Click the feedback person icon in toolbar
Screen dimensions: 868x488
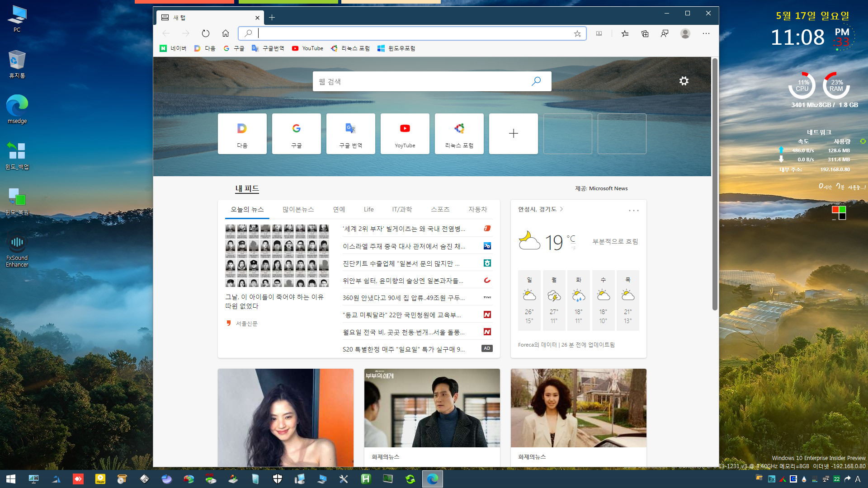(665, 33)
